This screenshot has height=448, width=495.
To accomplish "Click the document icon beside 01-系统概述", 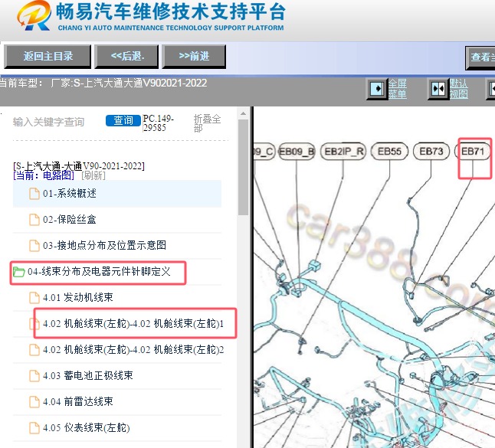I will tap(34, 194).
